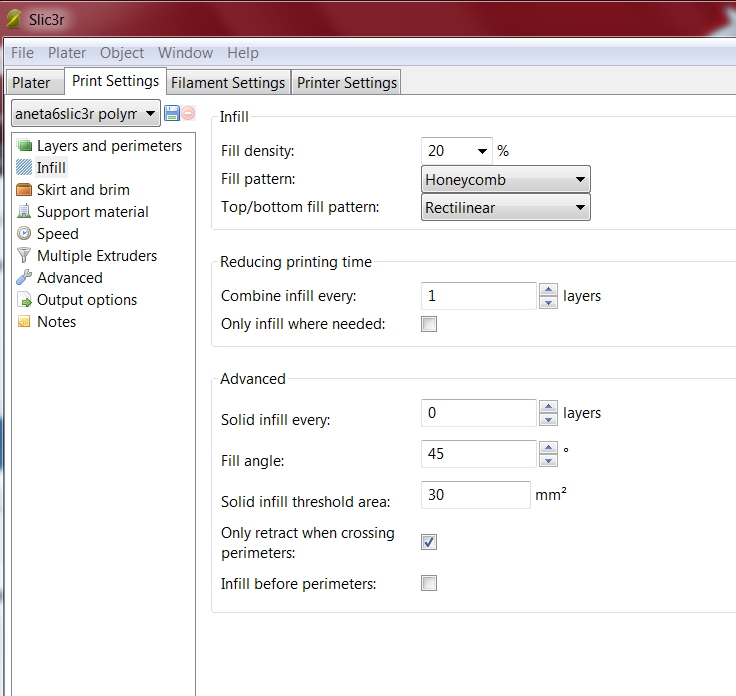Open Top/bottom fill pattern Rectilinear dropdown
736x696 pixels.
[506, 207]
